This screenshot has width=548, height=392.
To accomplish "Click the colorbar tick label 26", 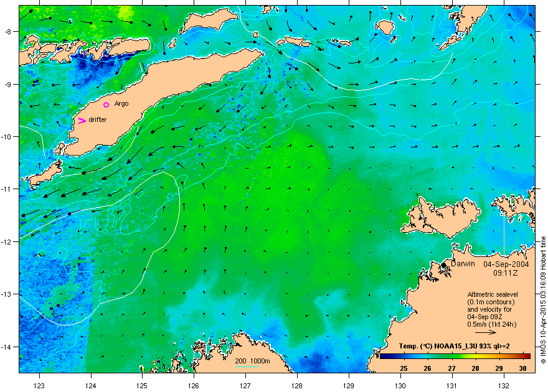I will pos(427,368).
